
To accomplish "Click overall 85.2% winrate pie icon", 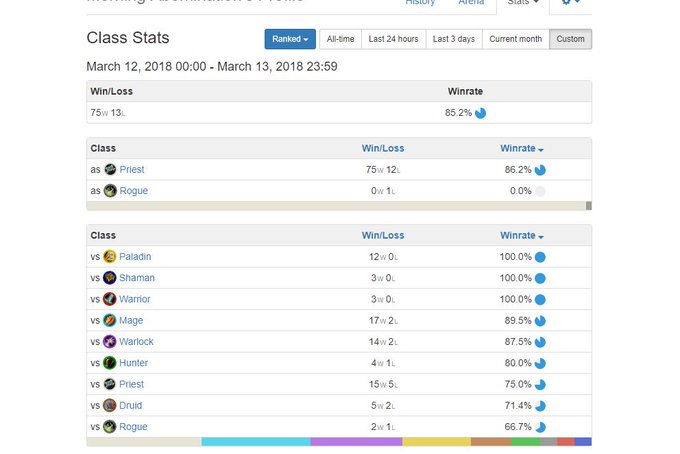I will [481, 113].
